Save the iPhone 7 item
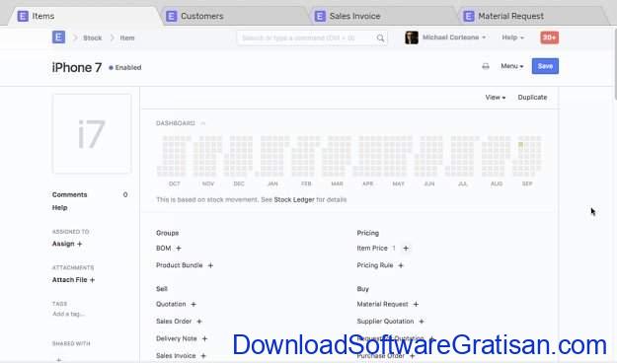 (545, 66)
